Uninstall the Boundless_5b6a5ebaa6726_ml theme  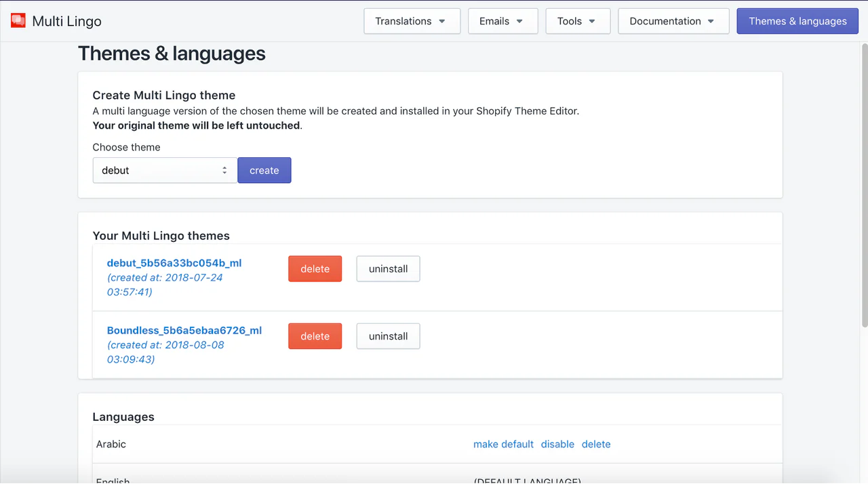[x=388, y=336]
